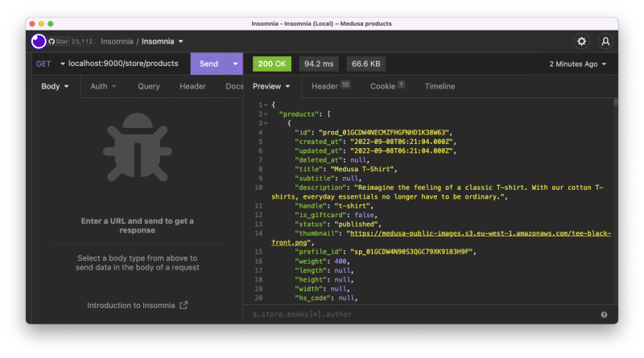Switch to the request Header tab
This screenshot has height=358, width=644.
(x=192, y=86)
